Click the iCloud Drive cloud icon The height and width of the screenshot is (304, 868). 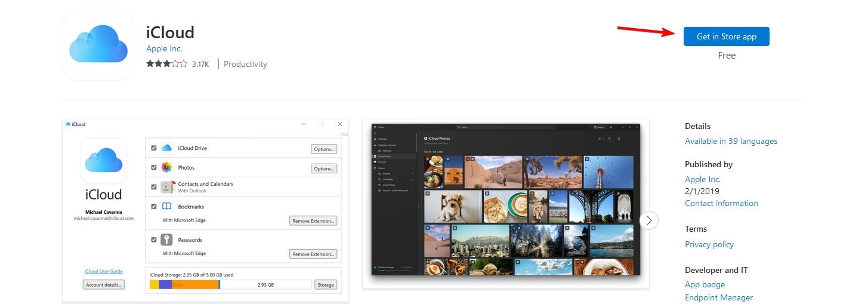pos(166,148)
